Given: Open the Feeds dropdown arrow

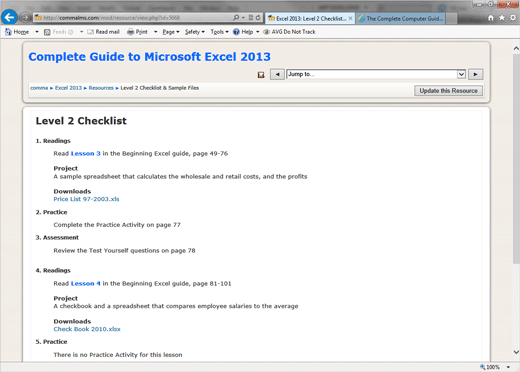Looking at the screenshot, I should (81, 32).
